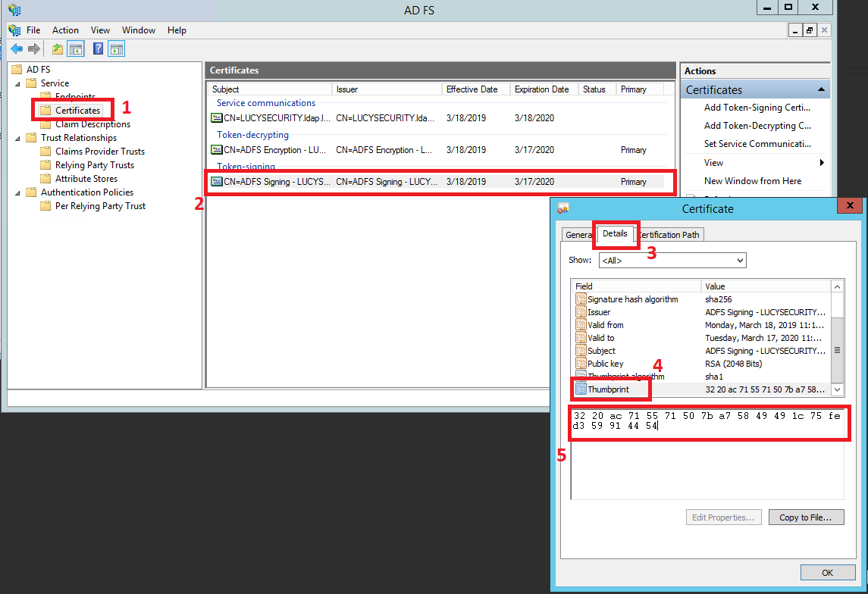This screenshot has height=594, width=868.
Task: Click the field list scrollbar down arrow
Action: coord(837,389)
